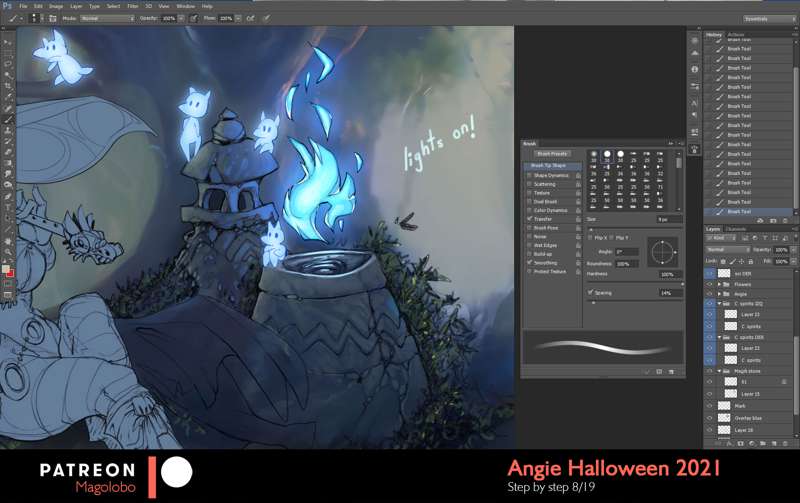
Task: Select the Move tool at top of toolbar
Action: [x=8, y=42]
